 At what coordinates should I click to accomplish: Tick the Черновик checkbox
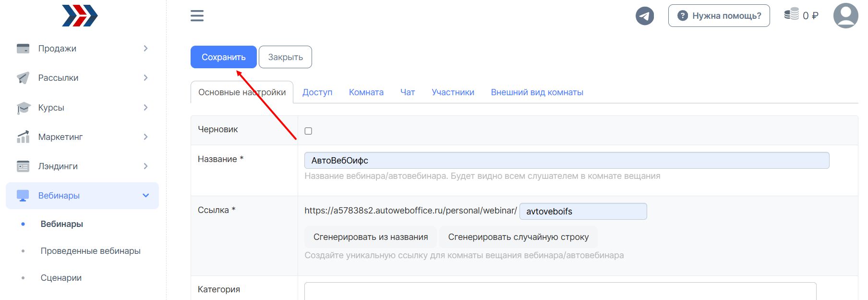click(308, 131)
